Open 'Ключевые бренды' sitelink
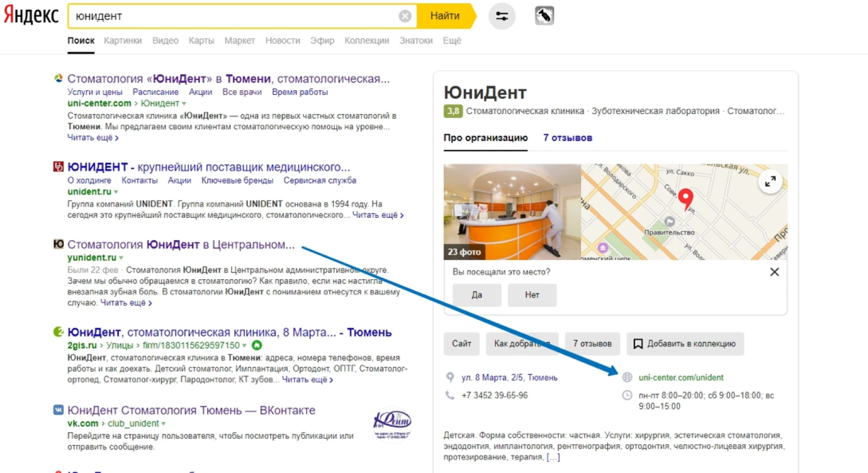This screenshot has height=473, width=868. (x=237, y=180)
